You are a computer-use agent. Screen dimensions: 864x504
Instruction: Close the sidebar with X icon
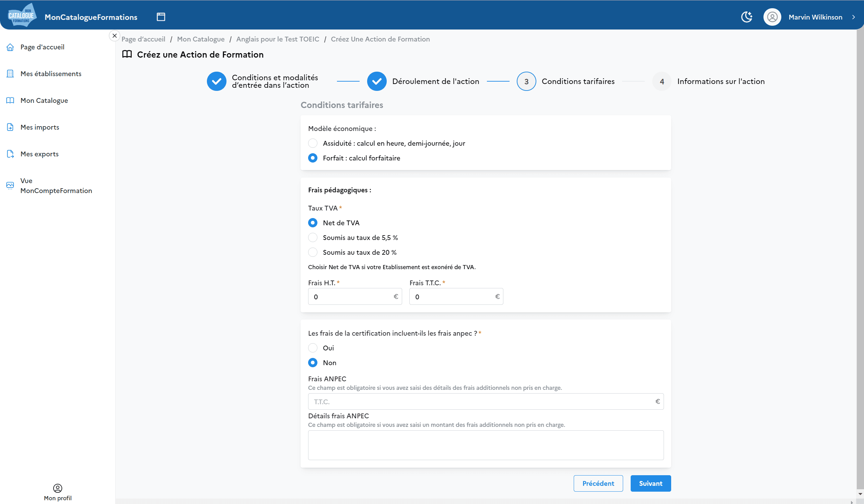pyautogui.click(x=115, y=36)
